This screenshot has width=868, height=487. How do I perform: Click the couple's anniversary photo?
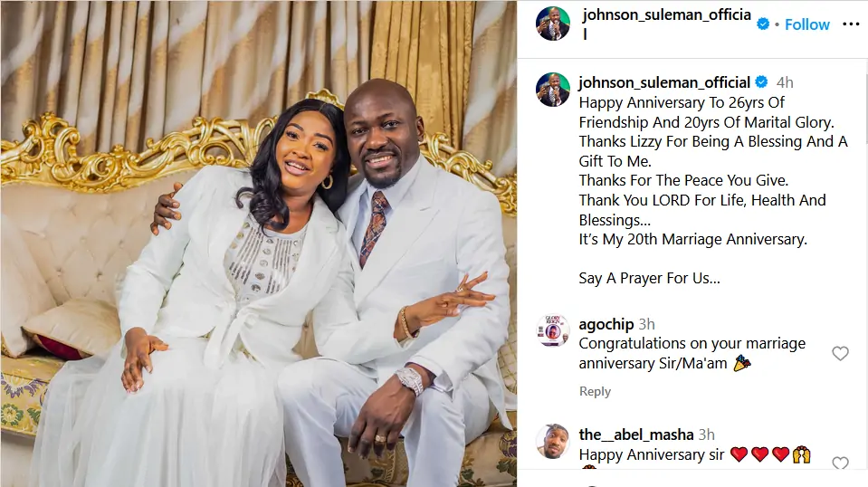click(x=259, y=243)
